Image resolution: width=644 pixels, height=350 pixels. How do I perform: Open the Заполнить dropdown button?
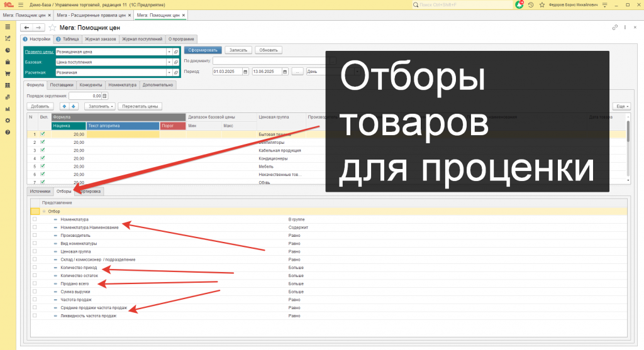(x=100, y=106)
